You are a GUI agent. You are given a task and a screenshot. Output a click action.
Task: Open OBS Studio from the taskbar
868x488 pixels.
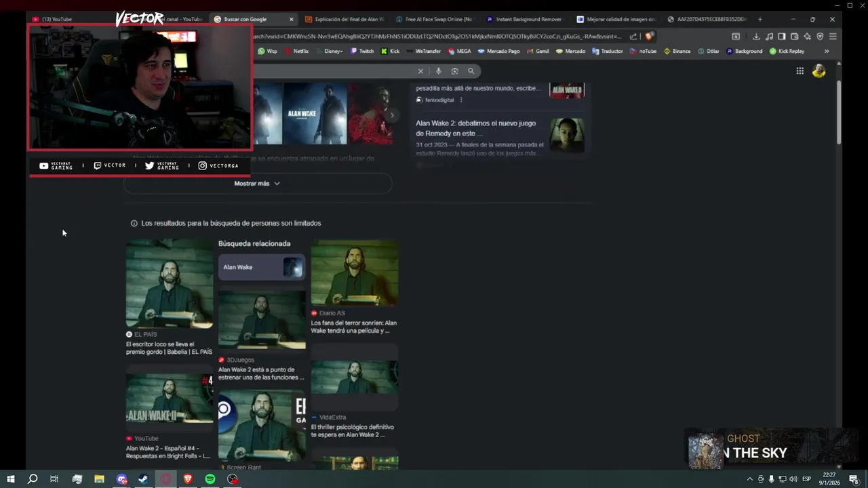(233, 479)
